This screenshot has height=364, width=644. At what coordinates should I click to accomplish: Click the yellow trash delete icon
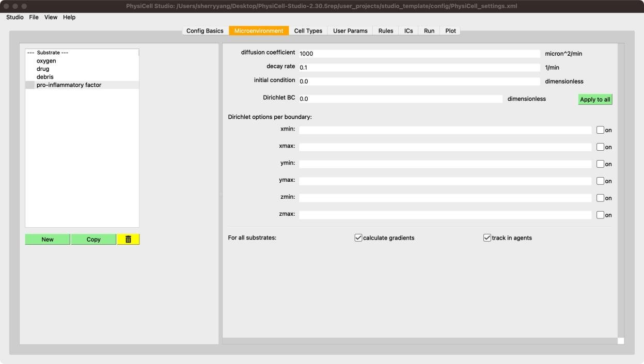coord(128,240)
